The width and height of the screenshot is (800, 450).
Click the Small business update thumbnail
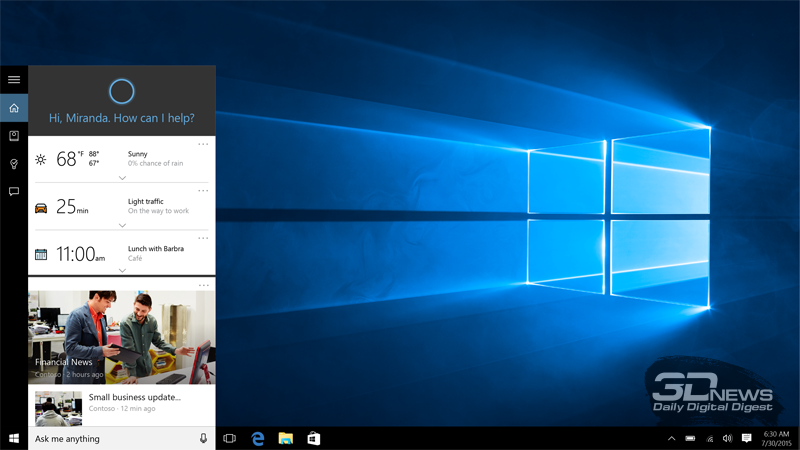click(58, 408)
